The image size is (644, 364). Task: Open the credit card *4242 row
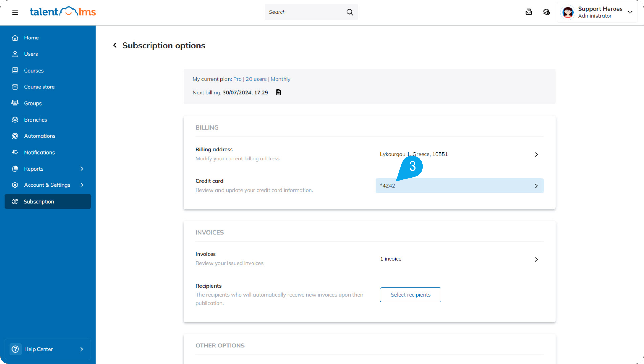[459, 186]
